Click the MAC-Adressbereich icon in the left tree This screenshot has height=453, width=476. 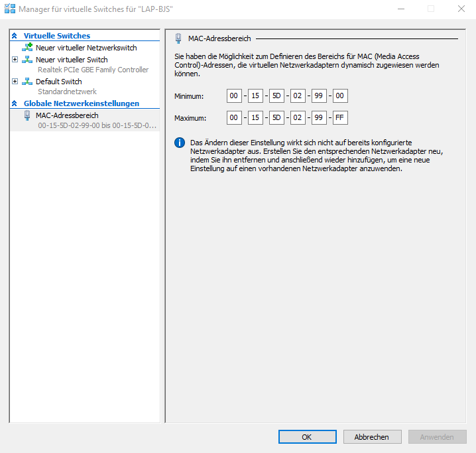[x=27, y=115]
